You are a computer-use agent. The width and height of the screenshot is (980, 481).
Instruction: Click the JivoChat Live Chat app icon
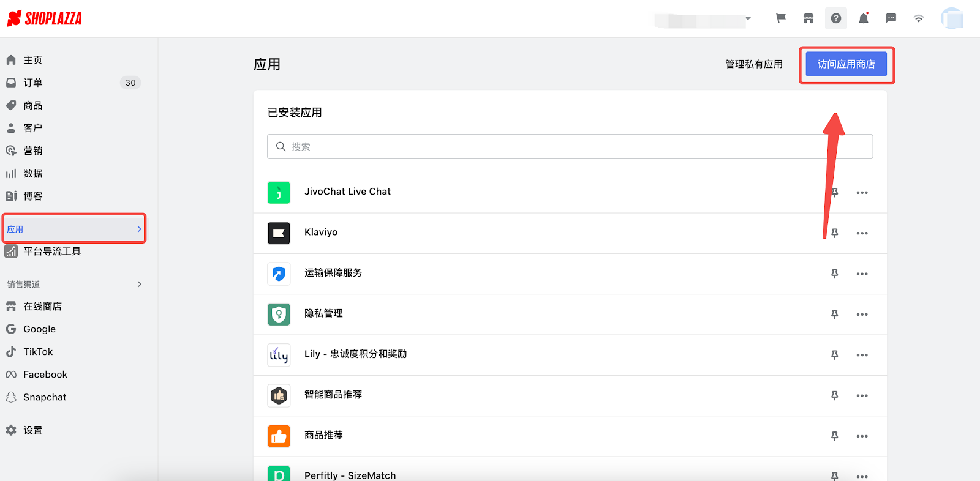279,192
